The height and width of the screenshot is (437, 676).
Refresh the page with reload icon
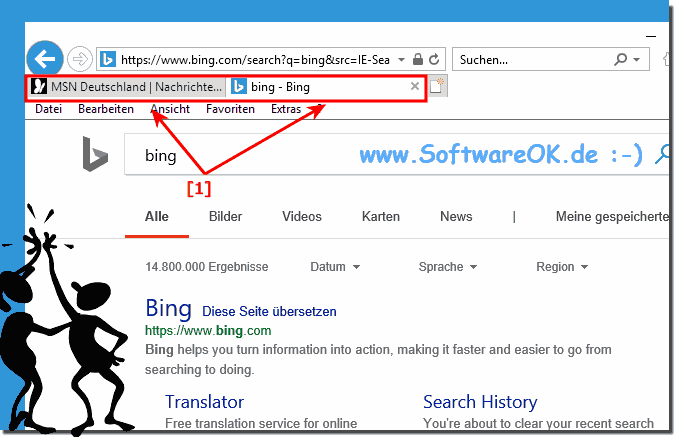(435, 59)
